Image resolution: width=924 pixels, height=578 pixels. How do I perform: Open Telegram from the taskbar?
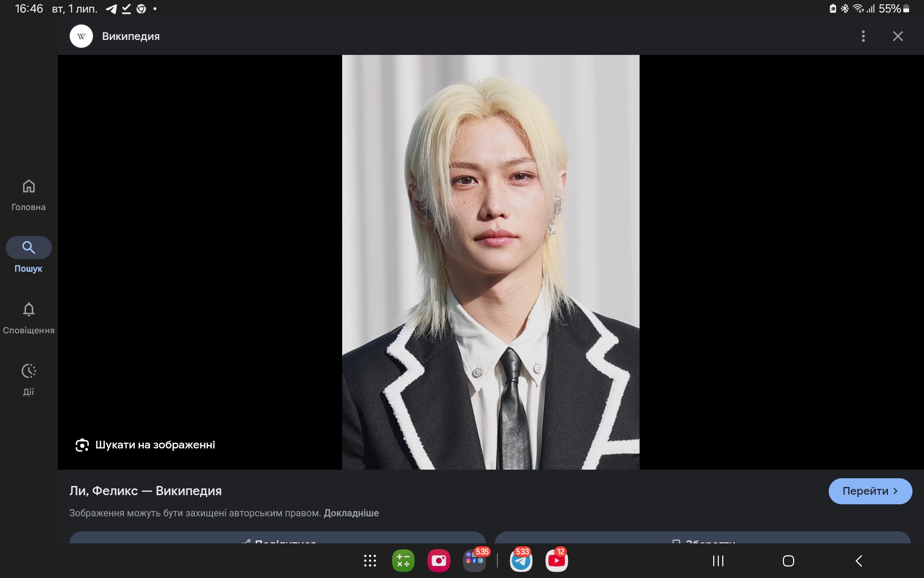[521, 561]
